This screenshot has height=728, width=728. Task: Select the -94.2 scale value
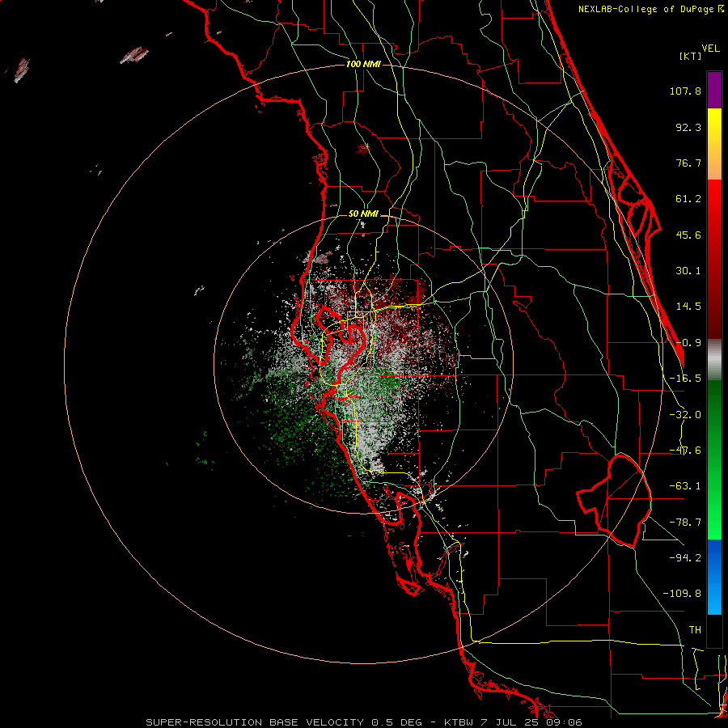685,558
